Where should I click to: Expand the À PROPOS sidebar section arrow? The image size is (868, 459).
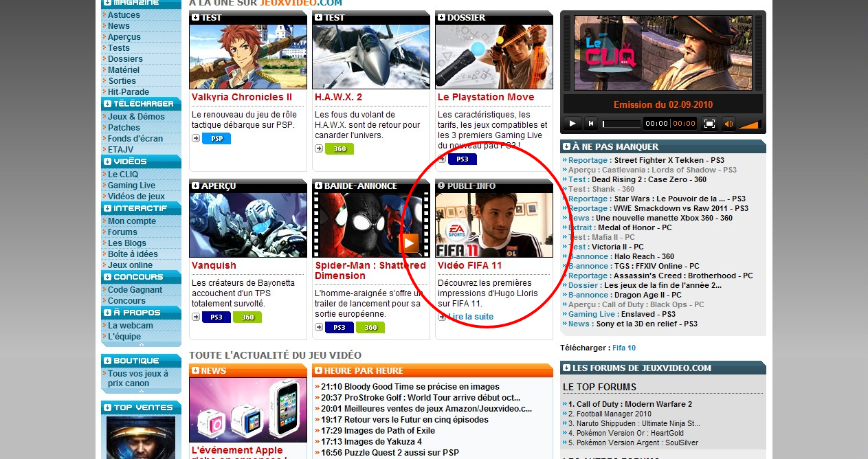click(107, 313)
